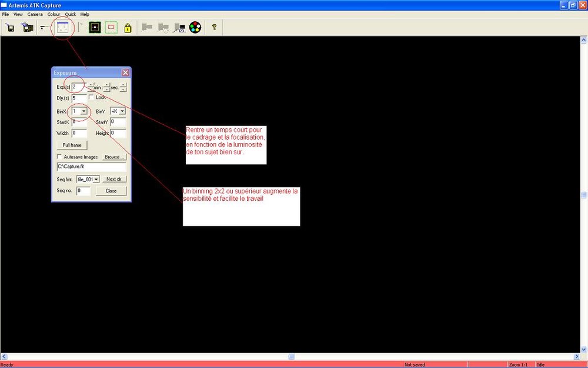This screenshot has width=588, height=368.
Task: Click the 'Zoom 1:1' status bar text
Action: [x=518, y=364]
